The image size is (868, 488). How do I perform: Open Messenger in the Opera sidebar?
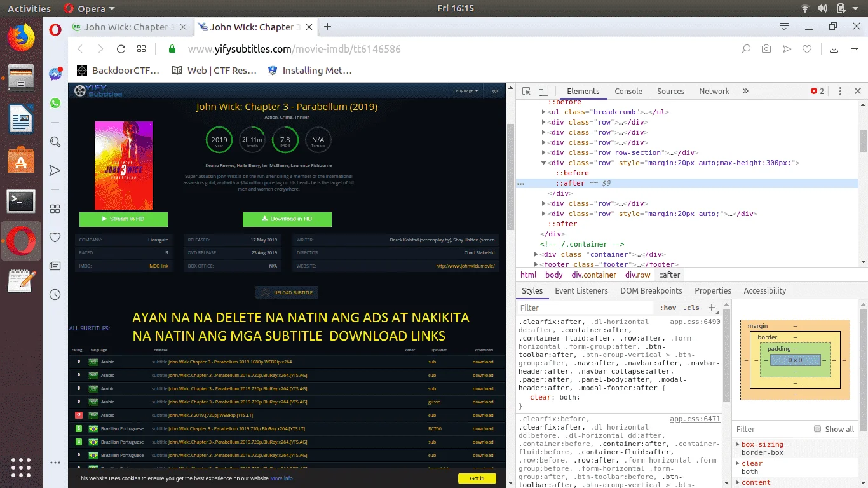pos(55,74)
